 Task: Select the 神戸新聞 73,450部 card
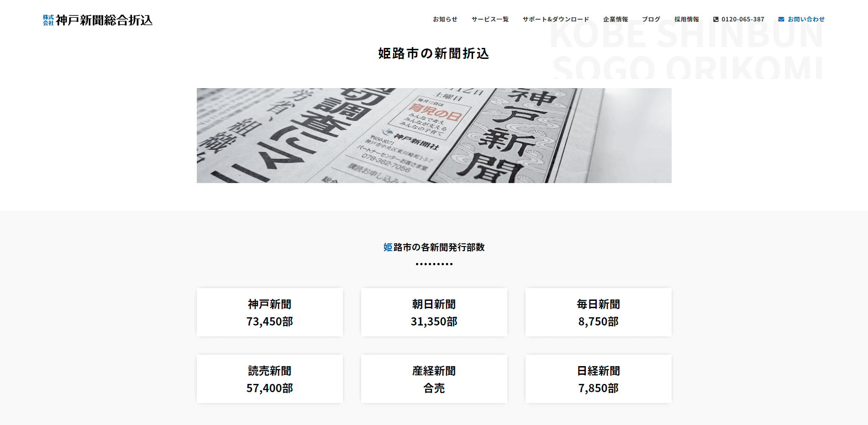(x=270, y=312)
